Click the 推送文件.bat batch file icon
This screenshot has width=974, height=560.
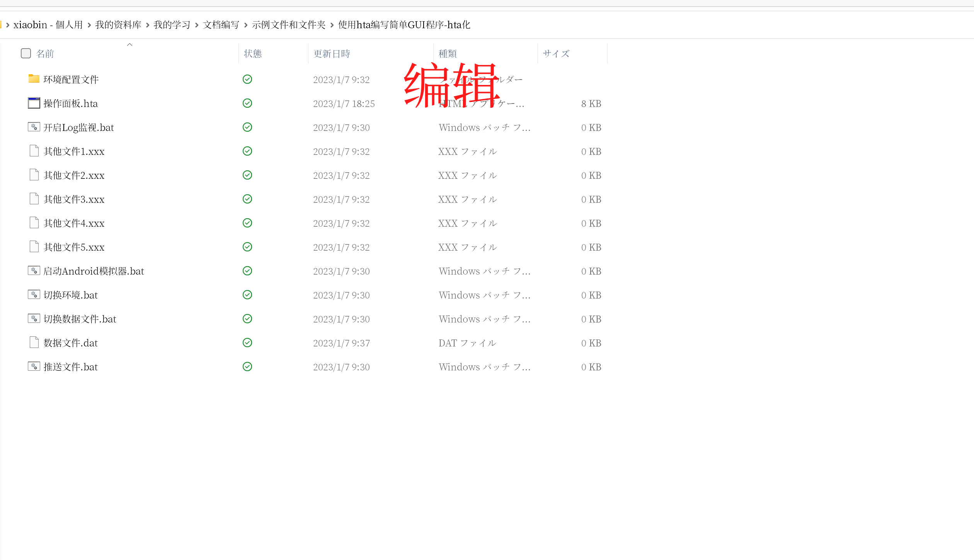34,367
